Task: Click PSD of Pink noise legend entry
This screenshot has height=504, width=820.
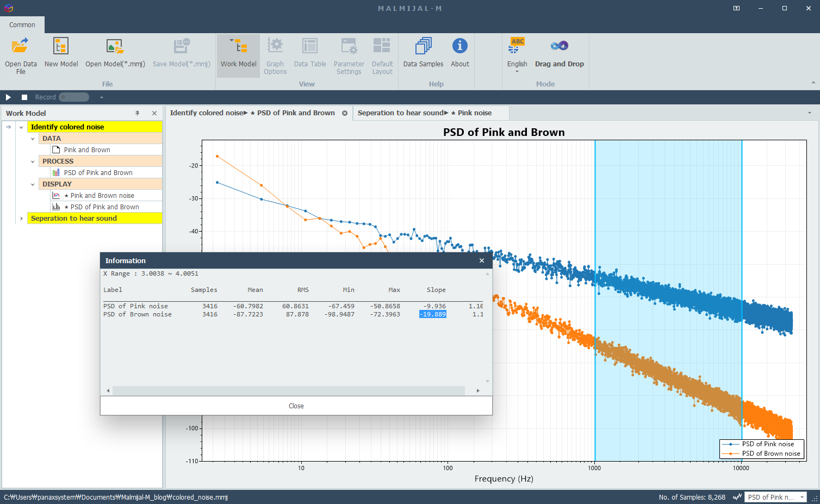Action: pos(761,444)
